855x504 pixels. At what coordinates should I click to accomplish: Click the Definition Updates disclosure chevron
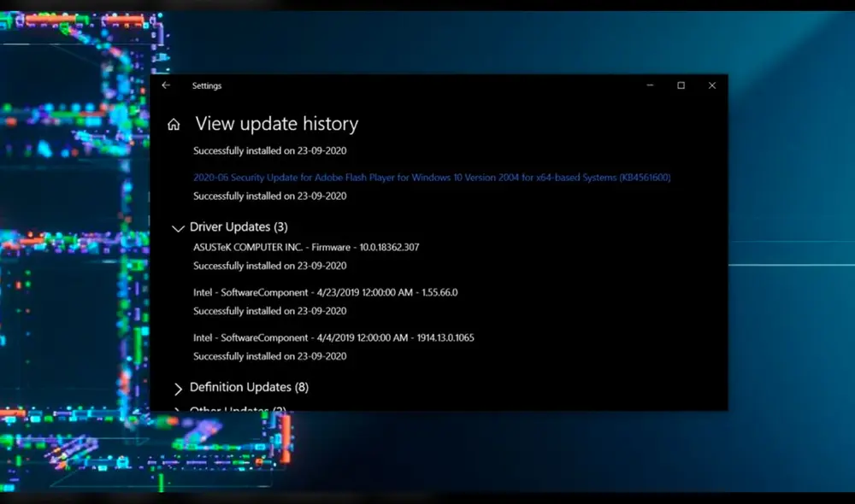(x=178, y=388)
